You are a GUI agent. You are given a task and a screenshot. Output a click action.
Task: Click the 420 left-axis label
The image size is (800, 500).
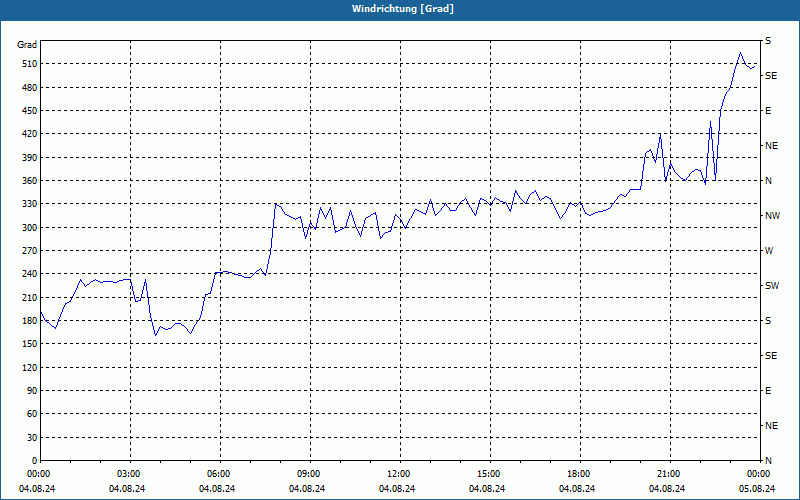30,134
